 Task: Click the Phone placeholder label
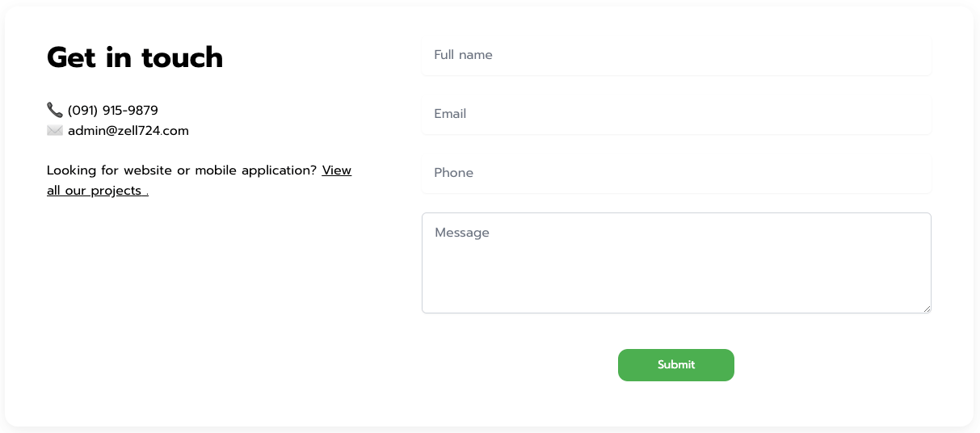pos(453,173)
